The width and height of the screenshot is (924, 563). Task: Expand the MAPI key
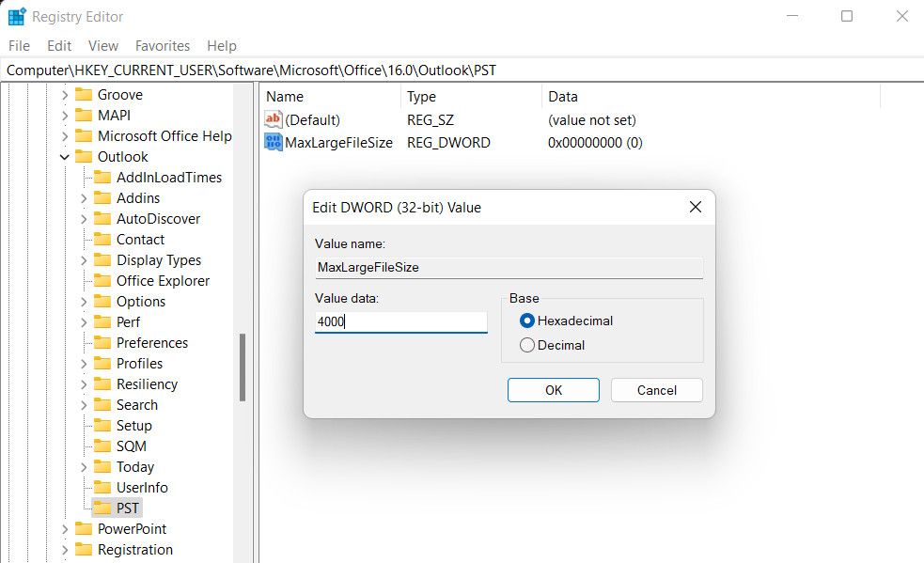point(65,116)
